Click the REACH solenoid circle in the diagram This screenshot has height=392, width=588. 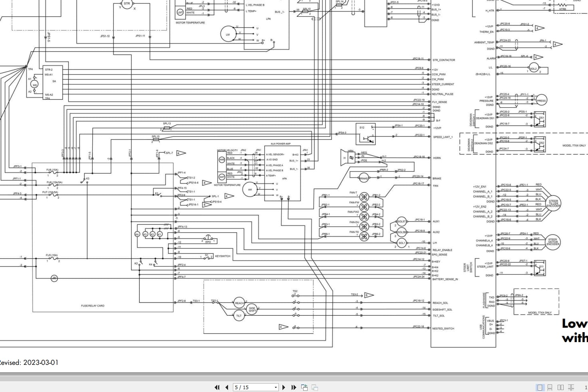[239, 303]
